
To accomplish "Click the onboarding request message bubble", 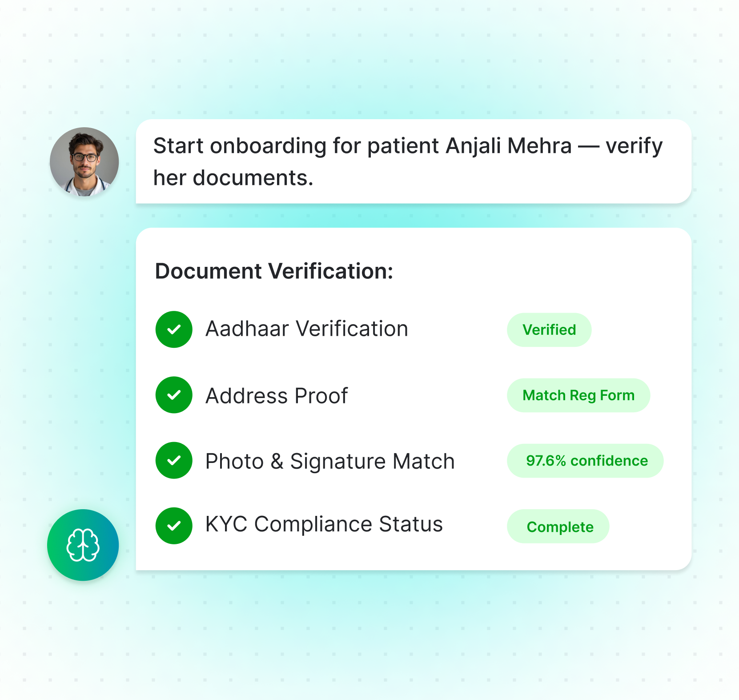I will pos(414,161).
